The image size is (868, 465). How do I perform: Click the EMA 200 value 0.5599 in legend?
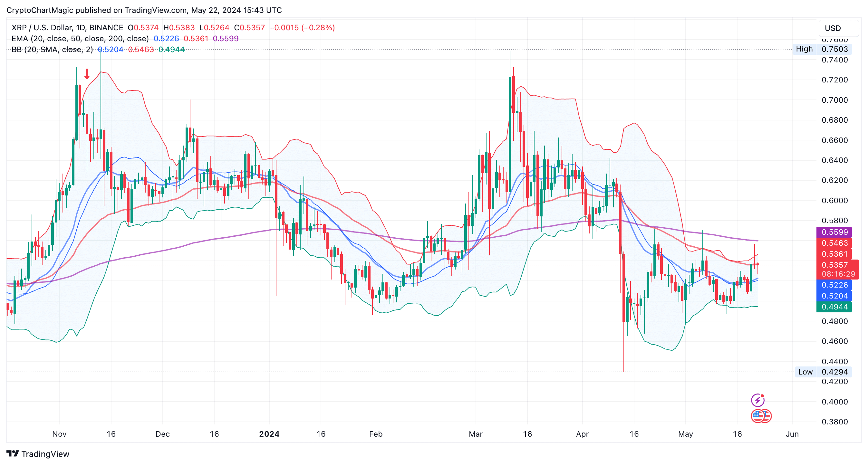click(x=226, y=38)
